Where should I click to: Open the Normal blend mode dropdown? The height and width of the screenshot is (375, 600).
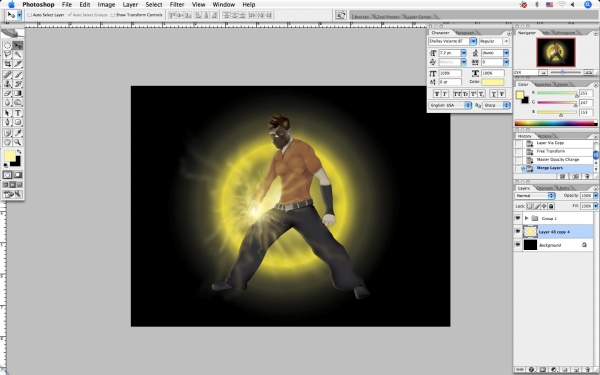point(535,196)
